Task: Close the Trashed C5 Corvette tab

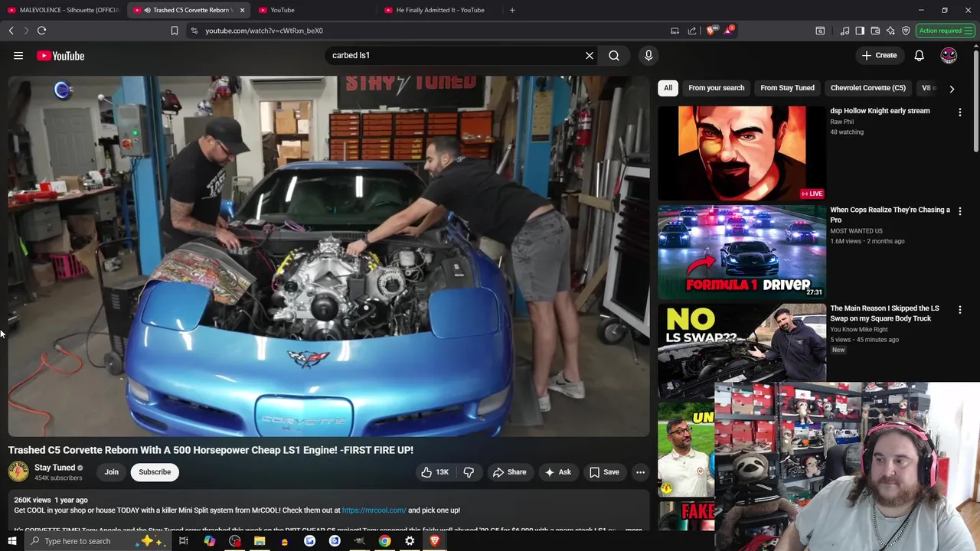Action: (x=242, y=10)
